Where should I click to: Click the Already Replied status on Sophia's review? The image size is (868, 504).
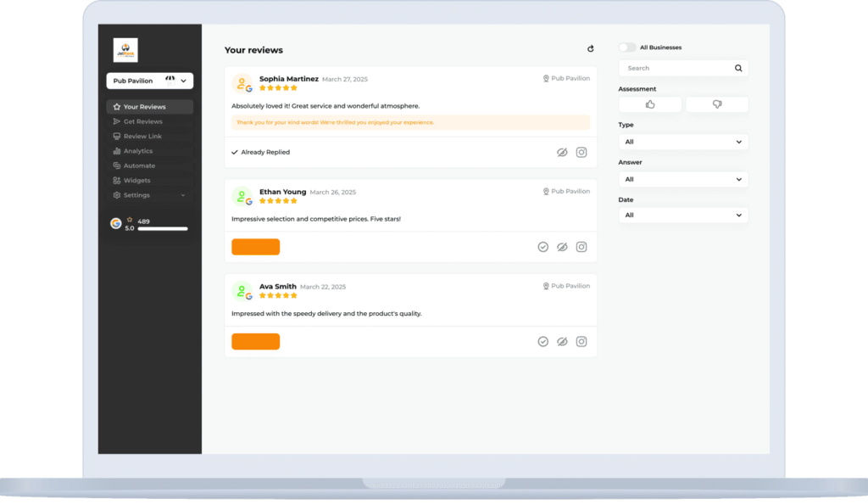tap(261, 153)
